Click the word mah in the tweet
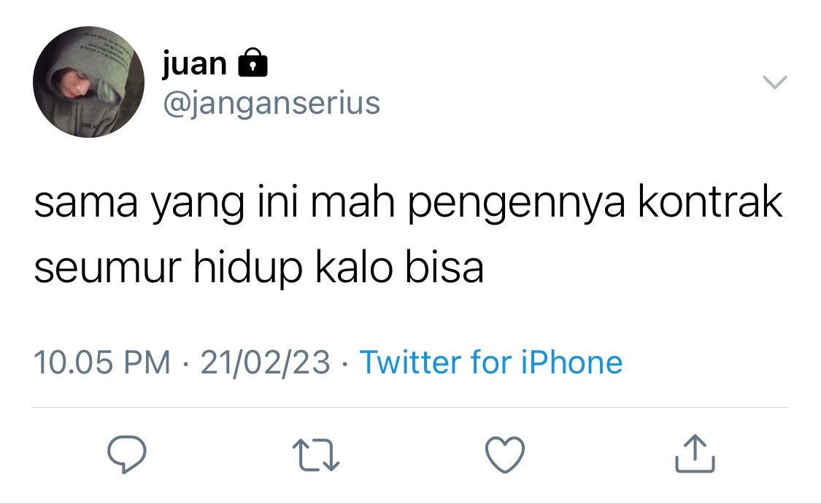821x504 pixels. coord(353,201)
